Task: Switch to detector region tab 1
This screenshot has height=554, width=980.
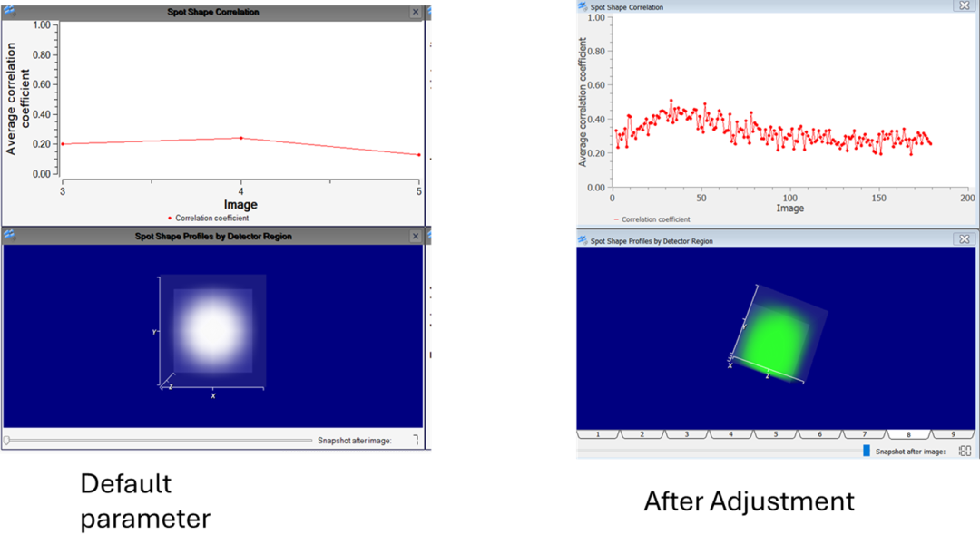Action: 598,434
